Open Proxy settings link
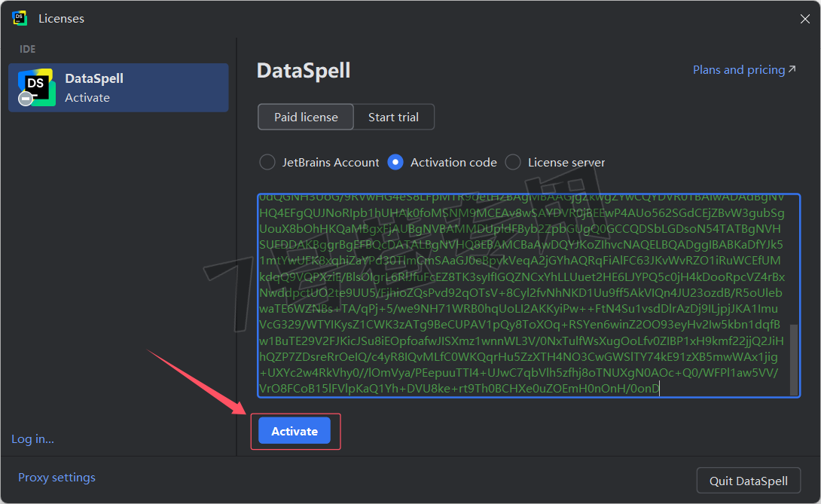Image resolution: width=821 pixels, height=504 pixels. pos(56,478)
